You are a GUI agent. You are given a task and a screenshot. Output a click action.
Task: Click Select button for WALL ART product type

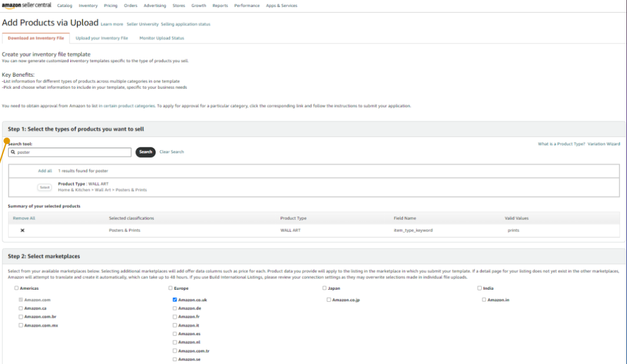tap(45, 188)
